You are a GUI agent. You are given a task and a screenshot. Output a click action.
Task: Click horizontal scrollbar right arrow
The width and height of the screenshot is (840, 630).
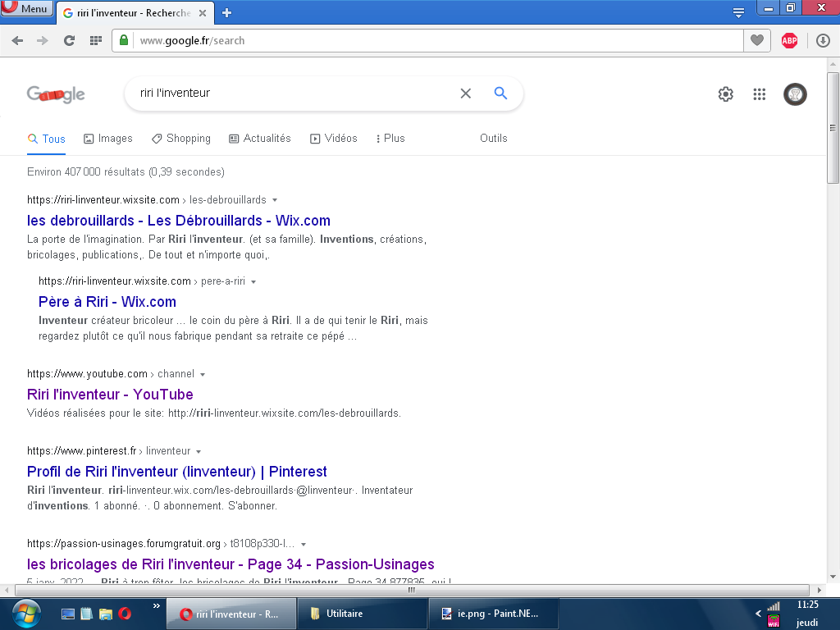click(819, 590)
